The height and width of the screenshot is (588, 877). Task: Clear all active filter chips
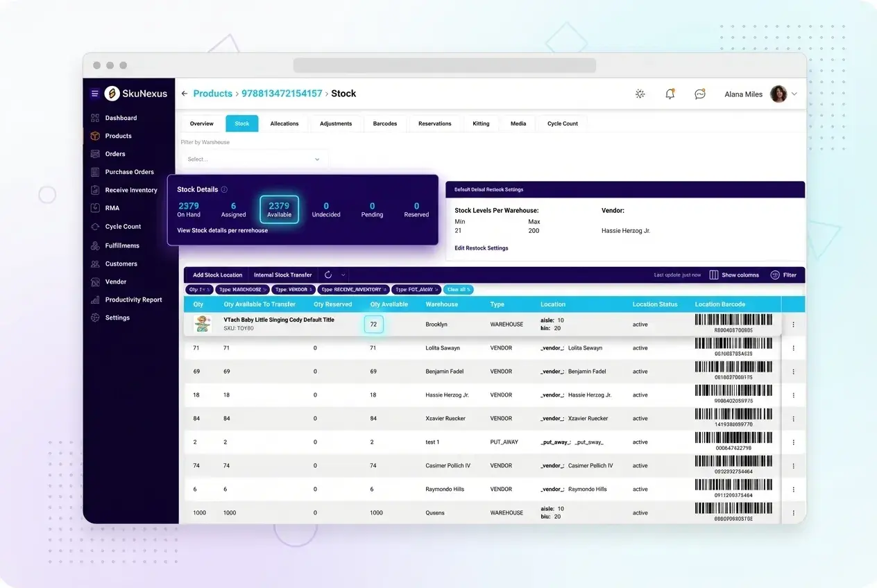tap(458, 289)
